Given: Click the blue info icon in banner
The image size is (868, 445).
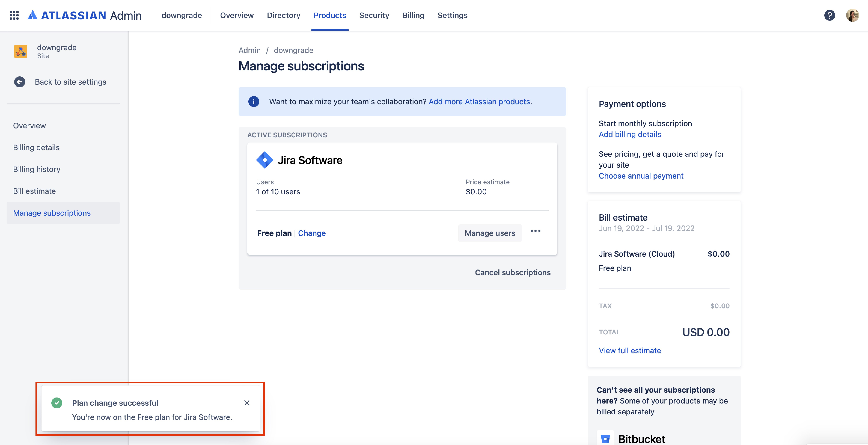Looking at the screenshot, I should [254, 101].
